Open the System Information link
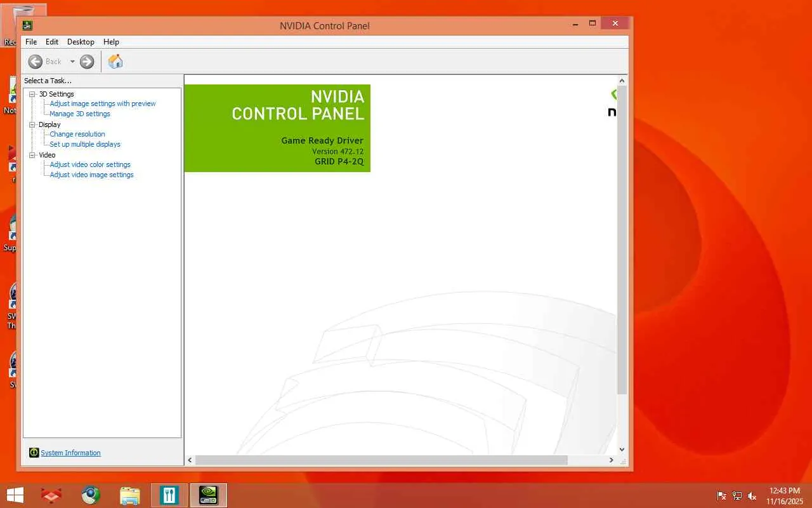This screenshot has height=508, width=812. pyautogui.click(x=70, y=453)
